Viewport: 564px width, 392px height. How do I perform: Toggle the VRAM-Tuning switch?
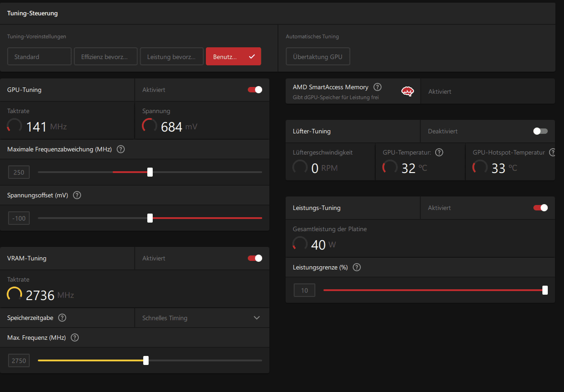coord(255,258)
